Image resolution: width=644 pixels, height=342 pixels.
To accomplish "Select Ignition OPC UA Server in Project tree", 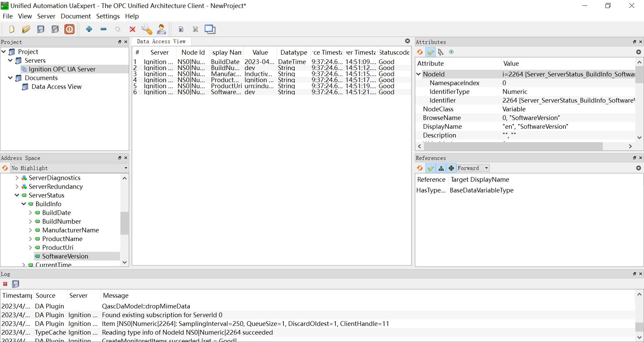I will pyautogui.click(x=62, y=69).
